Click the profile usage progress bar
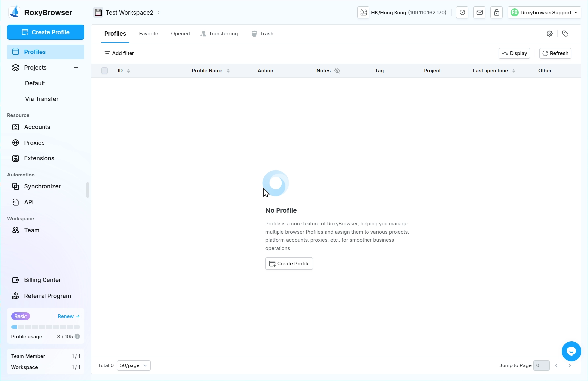Viewport: 588px width, 381px height. tap(45, 327)
